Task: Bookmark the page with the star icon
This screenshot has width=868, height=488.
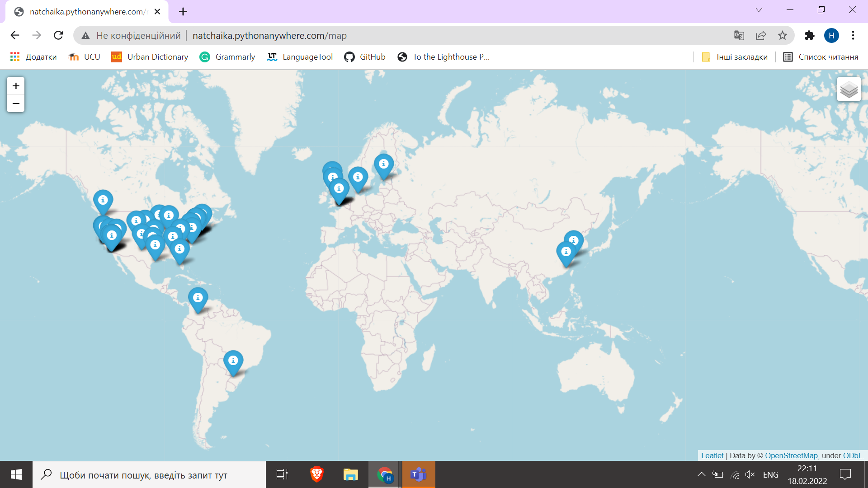Action: point(783,35)
